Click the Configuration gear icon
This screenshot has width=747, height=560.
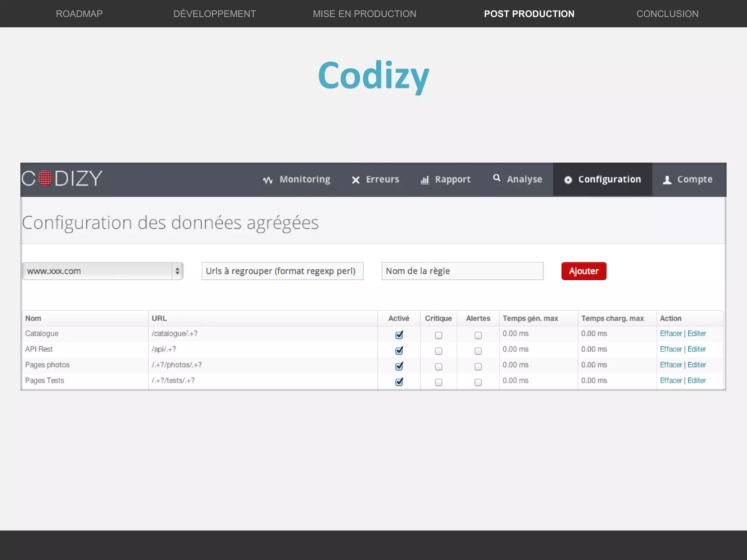568,180
